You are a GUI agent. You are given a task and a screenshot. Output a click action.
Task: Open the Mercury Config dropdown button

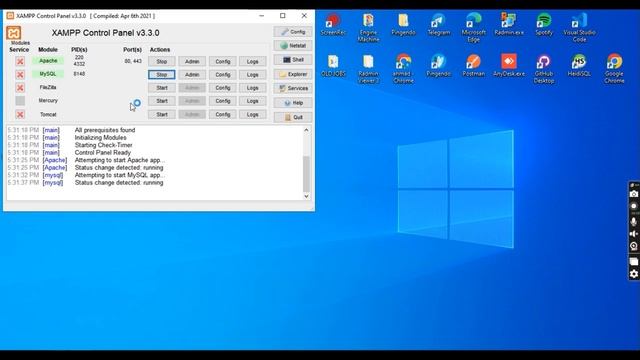click(x=222, y=101)
